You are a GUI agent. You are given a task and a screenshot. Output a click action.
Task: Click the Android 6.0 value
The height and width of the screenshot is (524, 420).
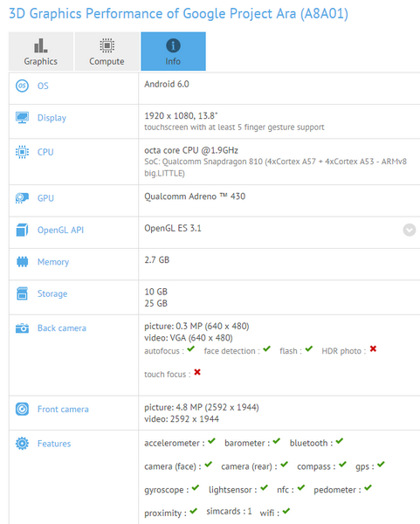tap(167, 84)
